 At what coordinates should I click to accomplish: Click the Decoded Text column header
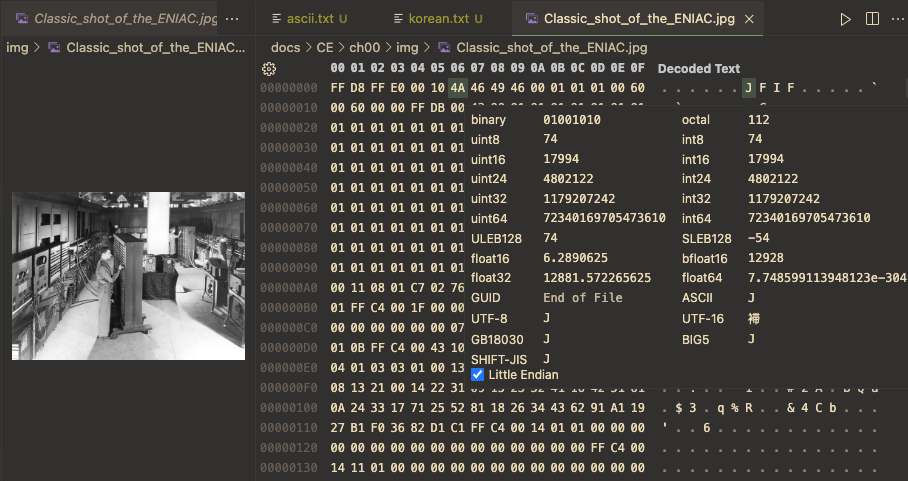coord(698,68)
